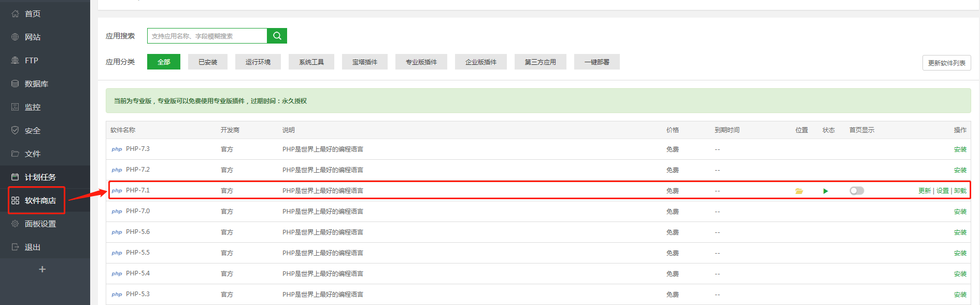This screenshot has height=305, width=980.
Task: Click 更新 link for PHP-7.1
Action: [925, 191]
